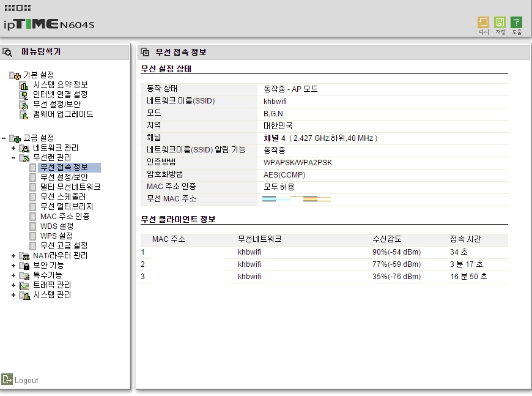This screenshot has width=532, height=396.
Task: Expand the 트래픽 관리 node
Action: 13,285
